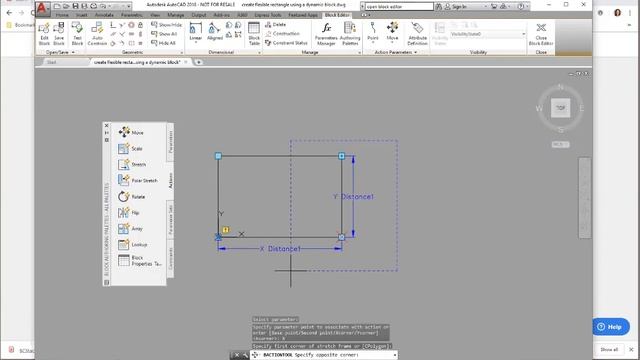Open the Block Table tool
Image resolution: width=640 pixels, height=360 pixels.
[x=254, y=34]
